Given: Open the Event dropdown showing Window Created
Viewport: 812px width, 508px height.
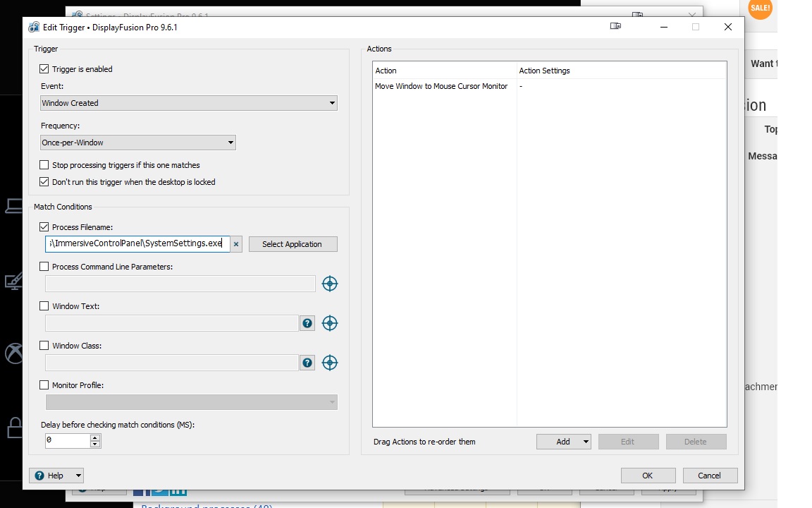Looking at the screenshot, I should pos(189,103).
